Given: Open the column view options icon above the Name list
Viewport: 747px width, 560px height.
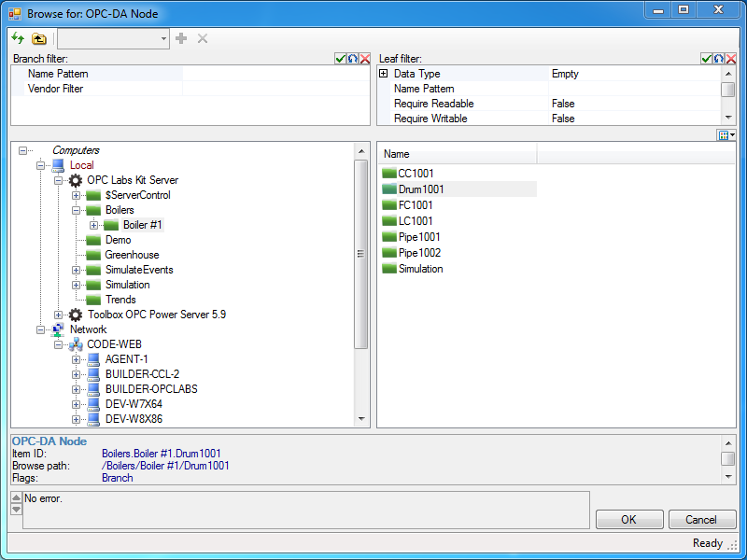Looking at the screenshot, I should point(726,136).
